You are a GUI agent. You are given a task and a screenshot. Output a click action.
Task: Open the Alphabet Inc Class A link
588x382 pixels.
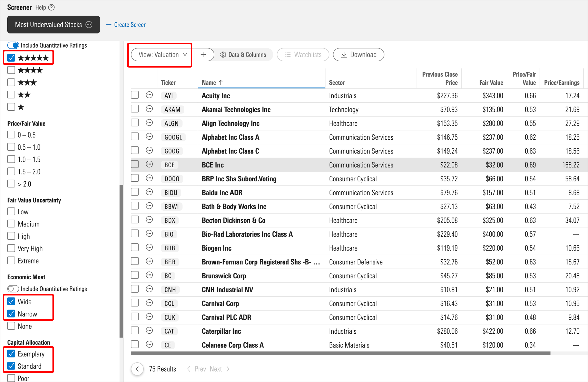tap(231, 137)
